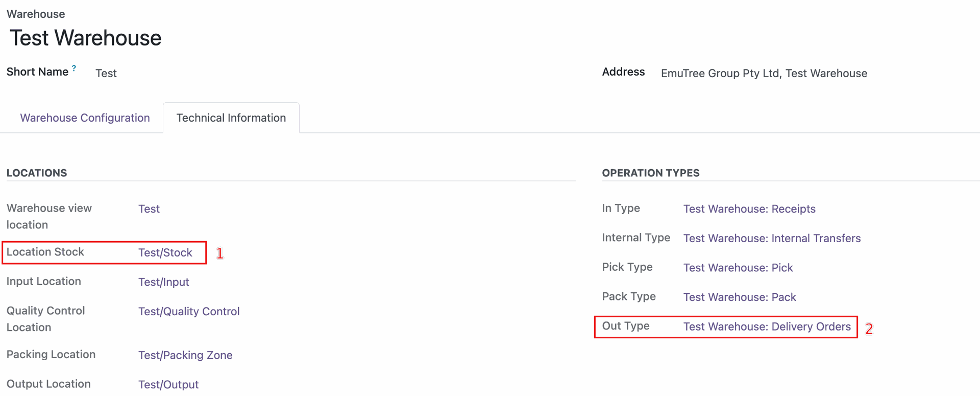Follow the Test Warehouse: Pack link
980x396 pixels.
tap(740, 297)
